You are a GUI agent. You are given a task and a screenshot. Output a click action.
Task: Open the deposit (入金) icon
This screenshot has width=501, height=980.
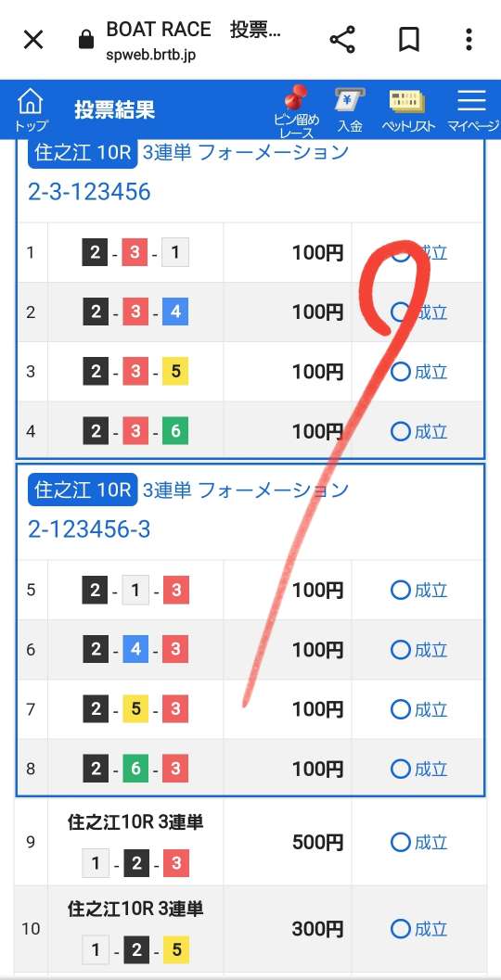[x=351, y=109]
